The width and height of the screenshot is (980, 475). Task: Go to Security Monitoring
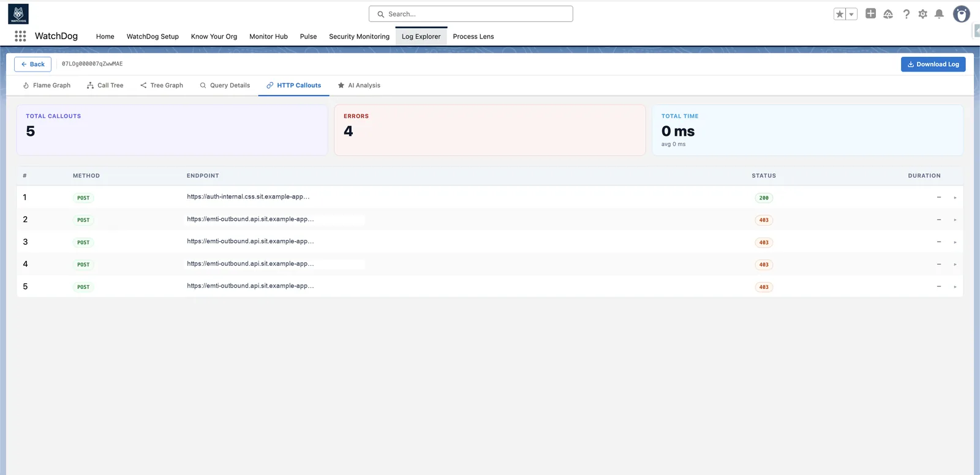click(x=359, y=37)
